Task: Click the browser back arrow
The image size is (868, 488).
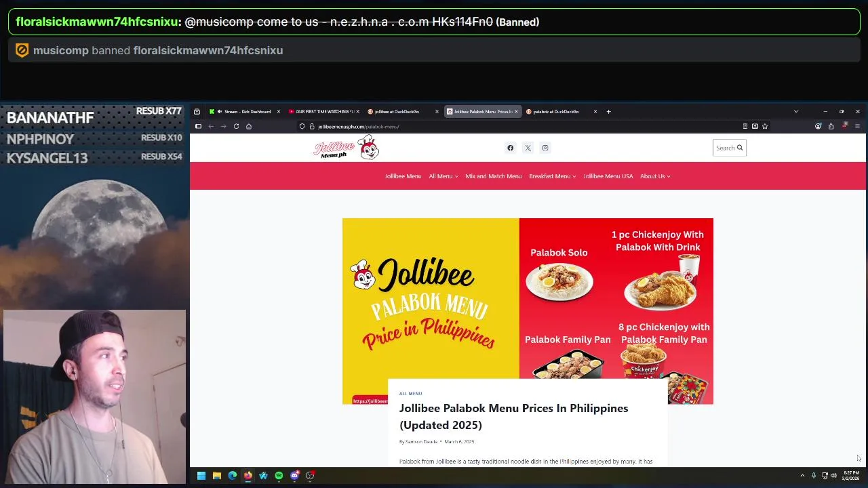Action: (x=211, y=126)
